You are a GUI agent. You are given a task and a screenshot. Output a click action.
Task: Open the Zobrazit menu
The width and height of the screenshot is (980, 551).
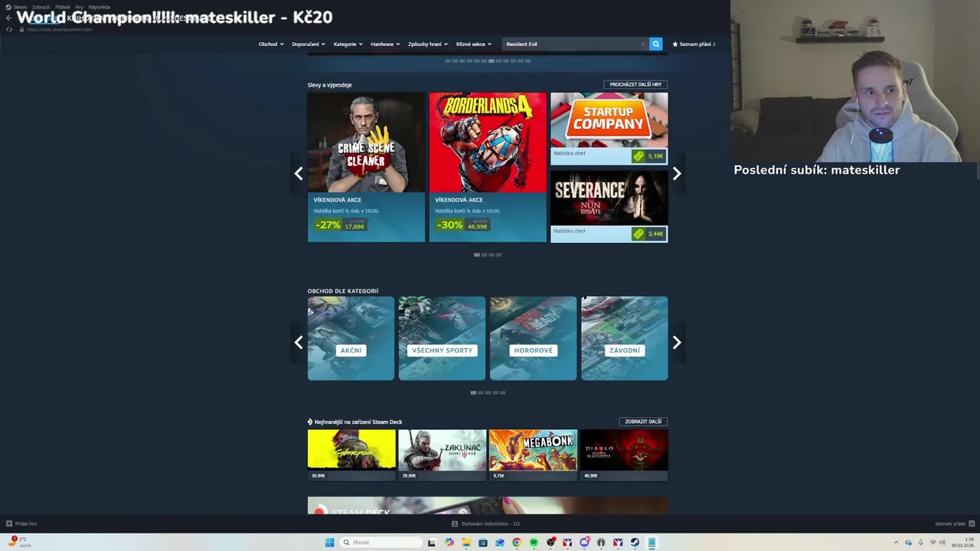[41, 7]
